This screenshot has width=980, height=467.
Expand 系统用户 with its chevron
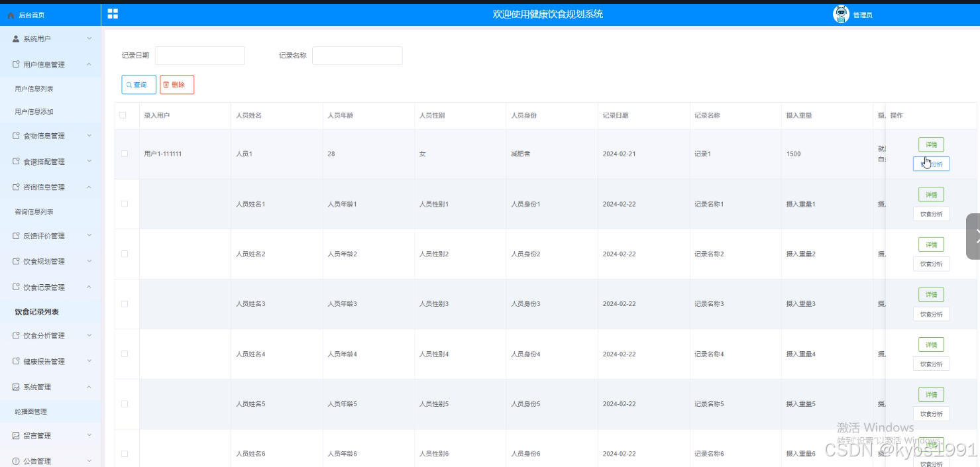[89, 39]
